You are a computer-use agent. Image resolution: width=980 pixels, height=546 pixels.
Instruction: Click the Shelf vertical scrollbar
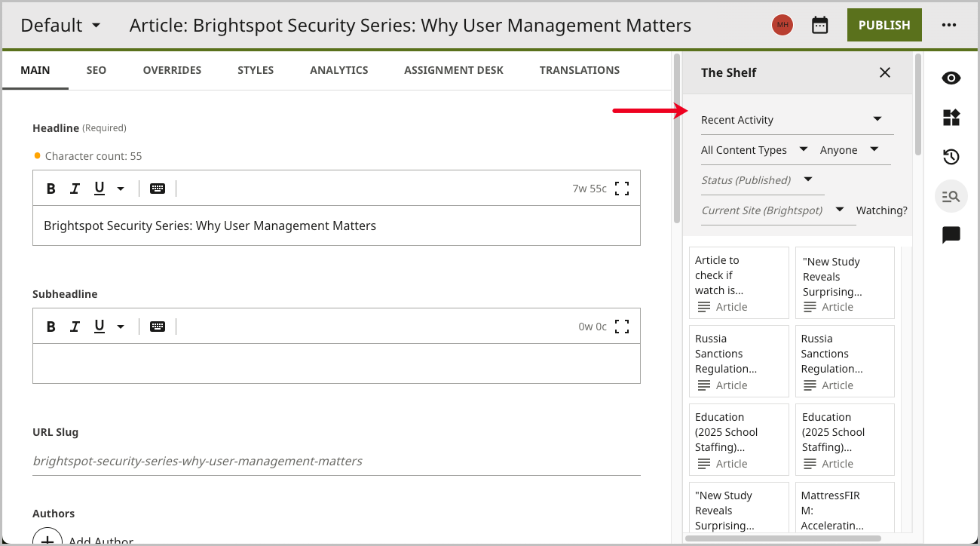(x=917, y=104)
